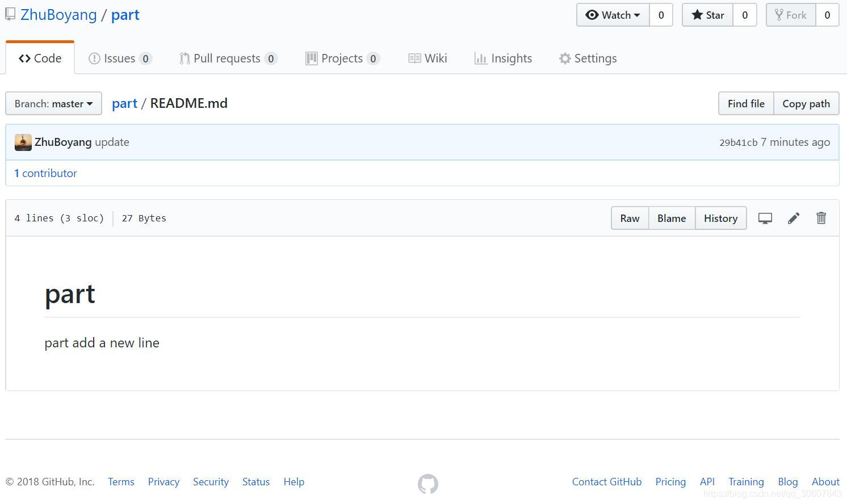This screenshot has height=504, width=847.
Task: View watchers count
Action: pos(661,15)
